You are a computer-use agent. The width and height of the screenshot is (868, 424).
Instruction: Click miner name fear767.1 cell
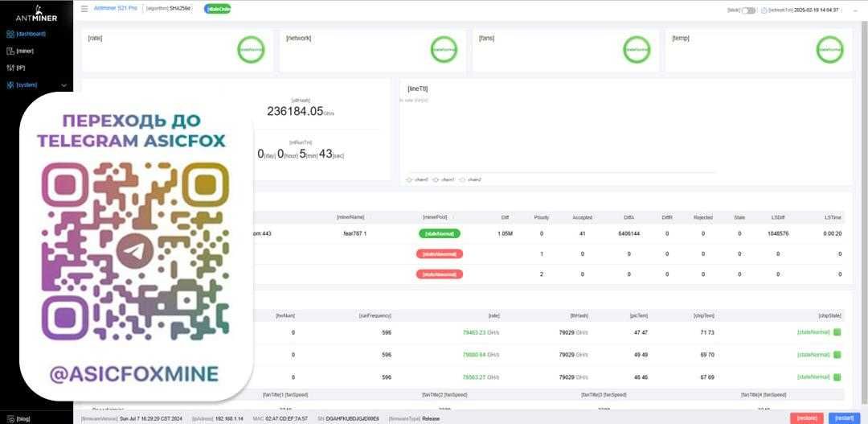355,234
